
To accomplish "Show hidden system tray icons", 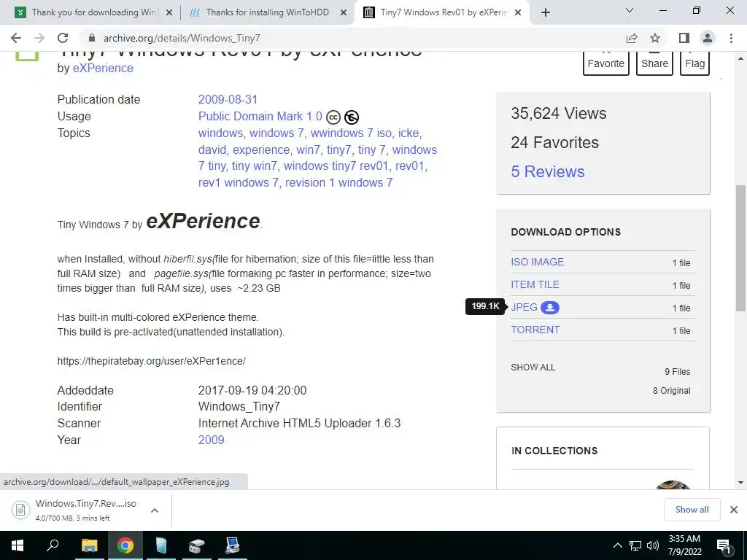I will coord(617,545).
